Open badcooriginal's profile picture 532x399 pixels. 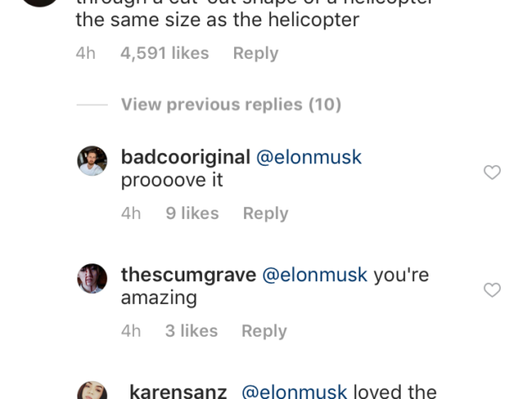pyautogui.click(x=92, y=161)
